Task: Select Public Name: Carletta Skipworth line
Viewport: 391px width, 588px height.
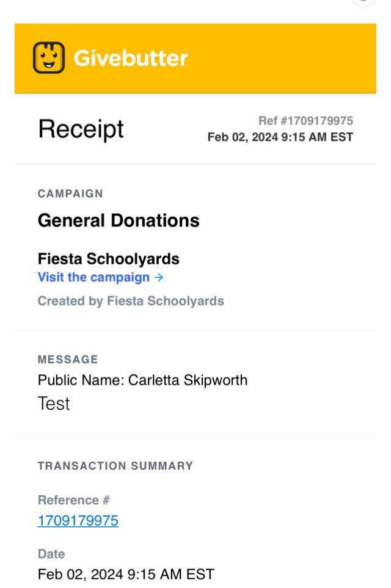Action: tap(142, 380)
